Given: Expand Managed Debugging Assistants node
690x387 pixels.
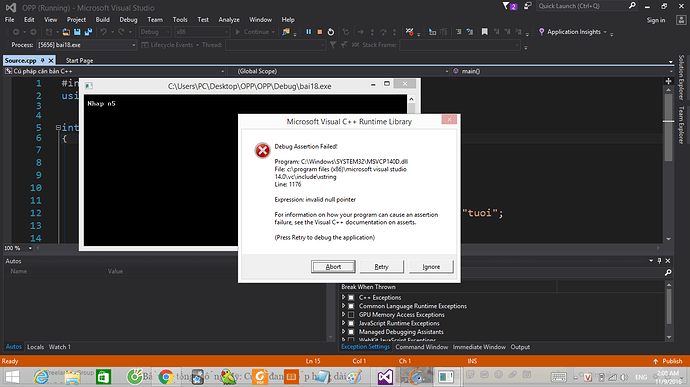Looking at the screenshot, I should (x=344, y=332).
